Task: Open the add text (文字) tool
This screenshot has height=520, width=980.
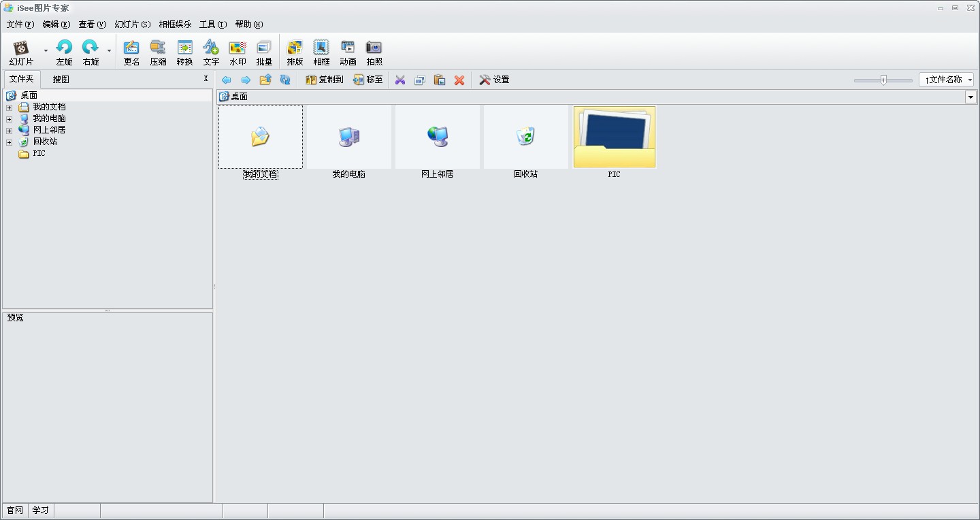Action: [211, 52]
